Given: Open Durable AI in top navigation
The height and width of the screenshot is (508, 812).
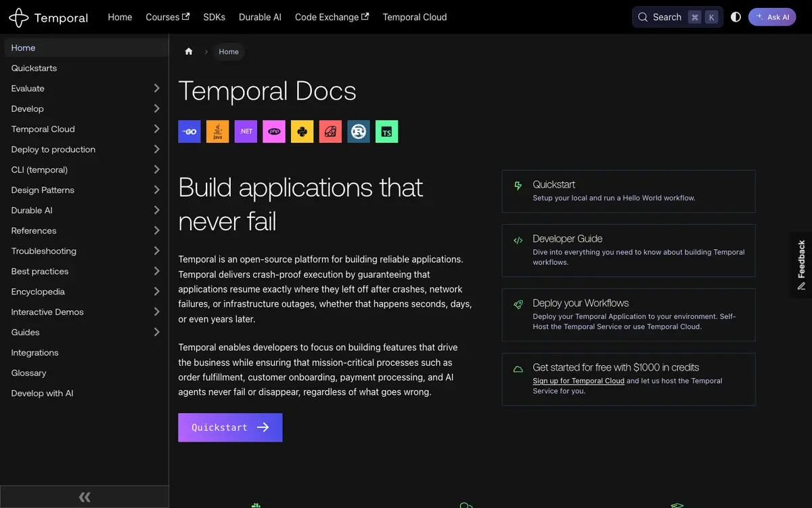Looking at the screenshot, I should 260,17.
